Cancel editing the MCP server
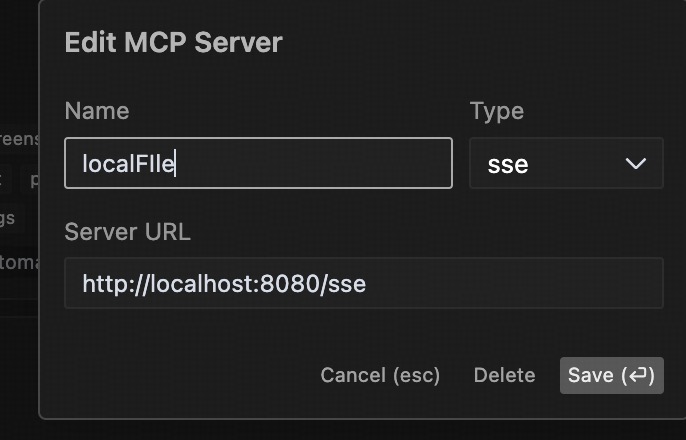 [x=380, y=375]
